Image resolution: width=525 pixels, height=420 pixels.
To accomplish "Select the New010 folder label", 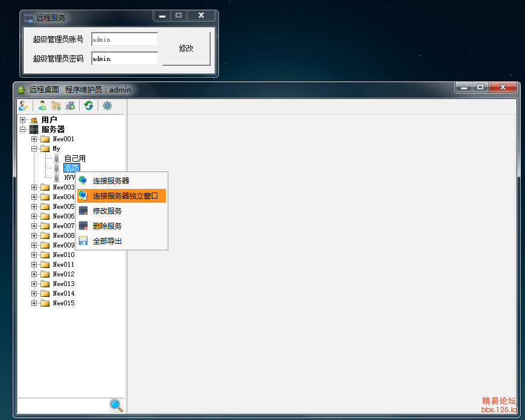I will pyautogui.click(x=63, y=255).
